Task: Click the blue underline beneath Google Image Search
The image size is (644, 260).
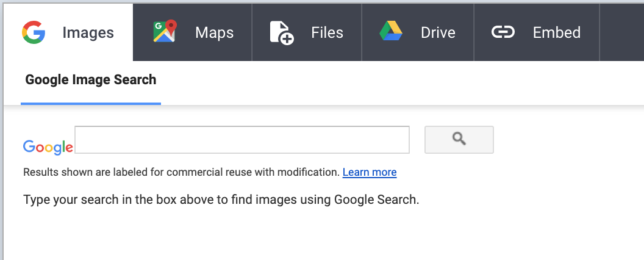Action: [91, 103]
